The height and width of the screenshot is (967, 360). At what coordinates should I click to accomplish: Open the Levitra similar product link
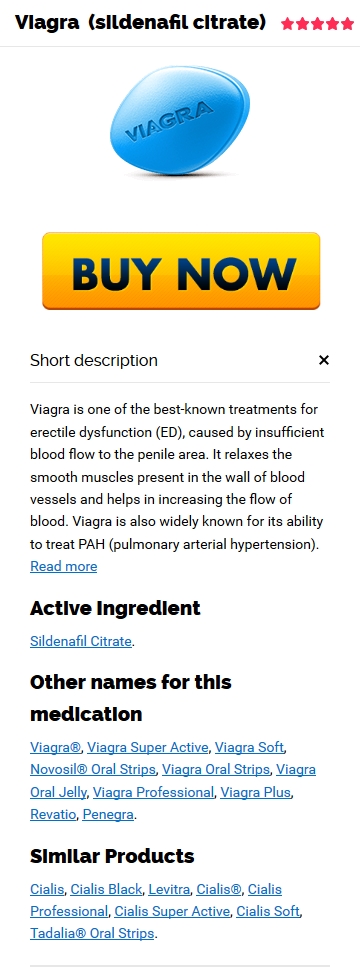(x=170, y=889)
